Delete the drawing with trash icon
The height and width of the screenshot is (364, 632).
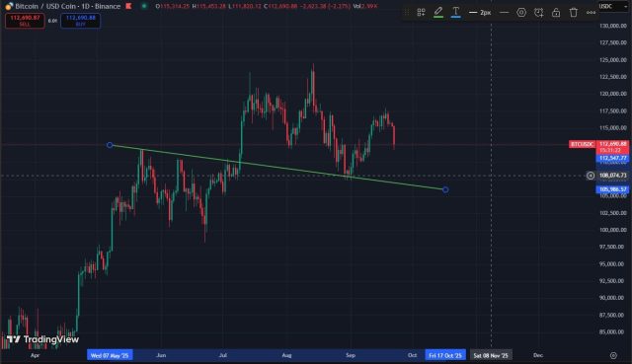point(573,13)
